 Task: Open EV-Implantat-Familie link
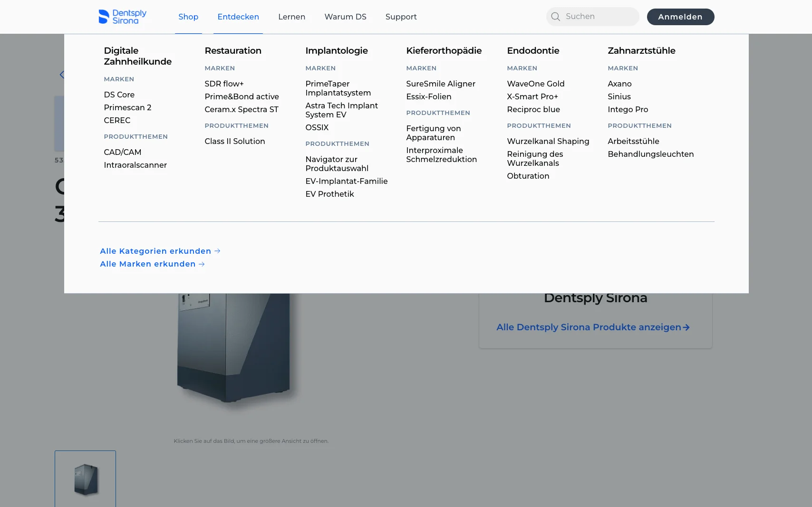(347, 181)
